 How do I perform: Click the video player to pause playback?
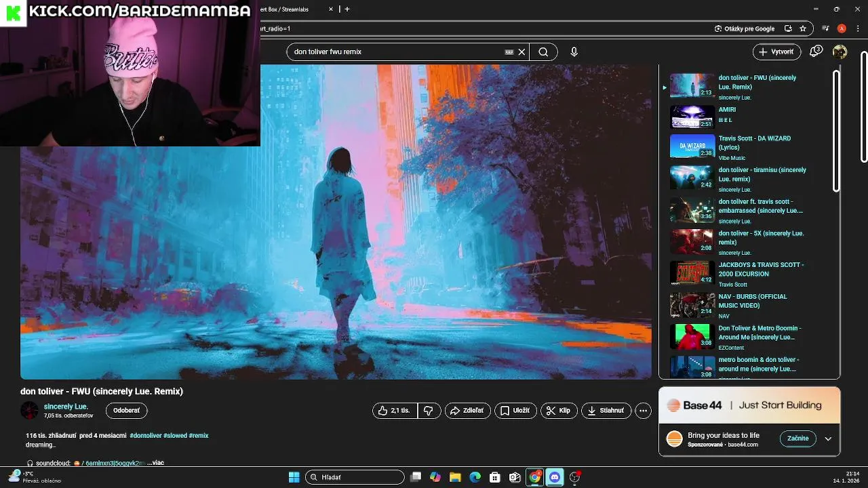click(x=336, y=222)
